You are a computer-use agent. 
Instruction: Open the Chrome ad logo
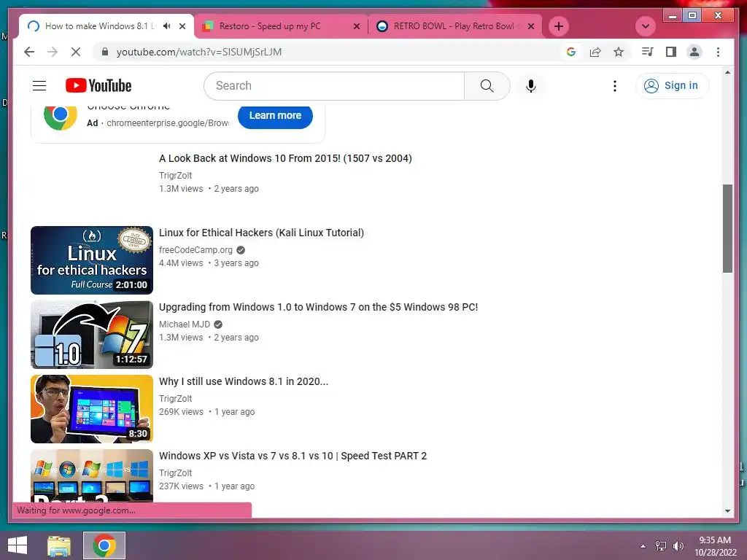[60, 116]
